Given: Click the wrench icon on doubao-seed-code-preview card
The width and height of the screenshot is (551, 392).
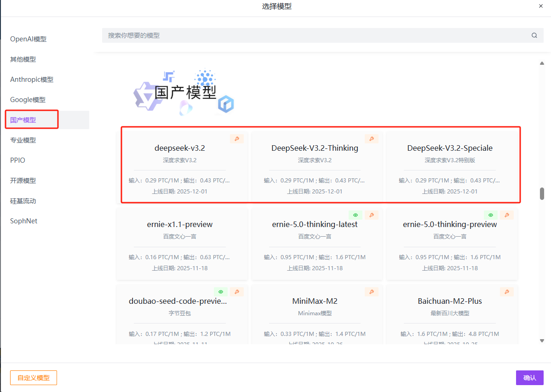Looking at the screenshot, I should point(237,291).
